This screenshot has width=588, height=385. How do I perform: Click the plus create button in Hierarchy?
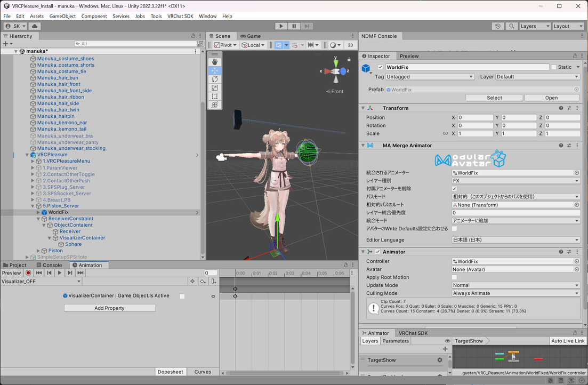(6, 44)
